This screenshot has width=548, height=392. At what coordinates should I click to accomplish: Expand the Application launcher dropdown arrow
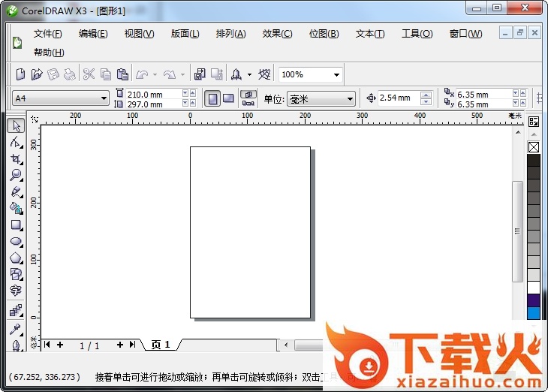(x=249, y=74)
